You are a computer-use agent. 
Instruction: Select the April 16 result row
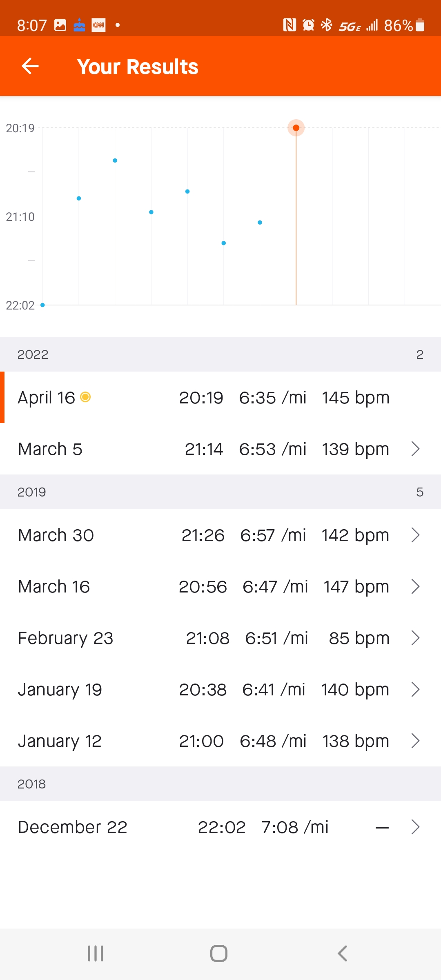(x=220, y=397)
